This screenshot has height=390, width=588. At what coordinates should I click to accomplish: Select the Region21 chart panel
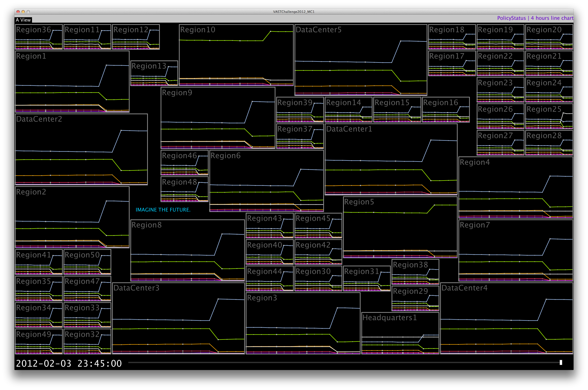coord(549,63)
